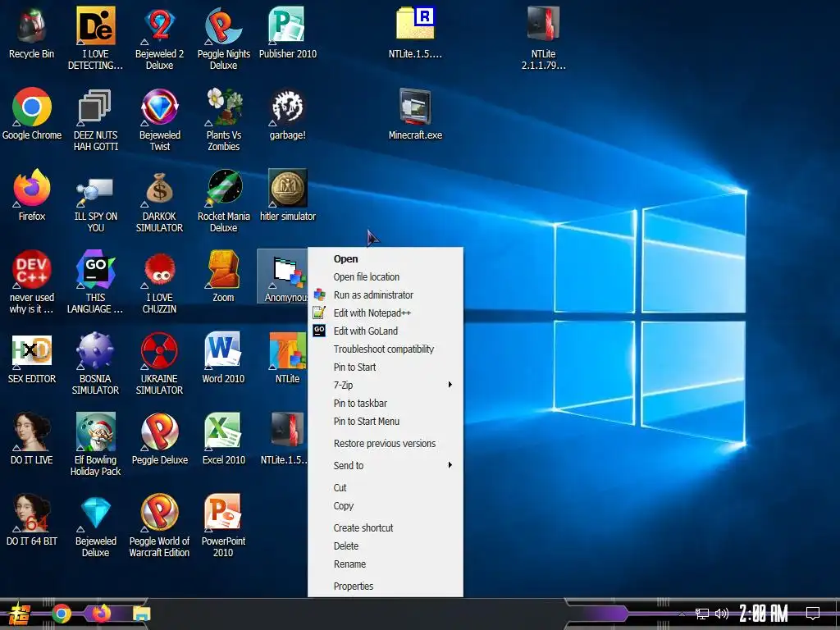Select the Peggle World of Warcraft Edition icon
The height and width of the screenshot is (630, 840).
(x=160, y=526)
